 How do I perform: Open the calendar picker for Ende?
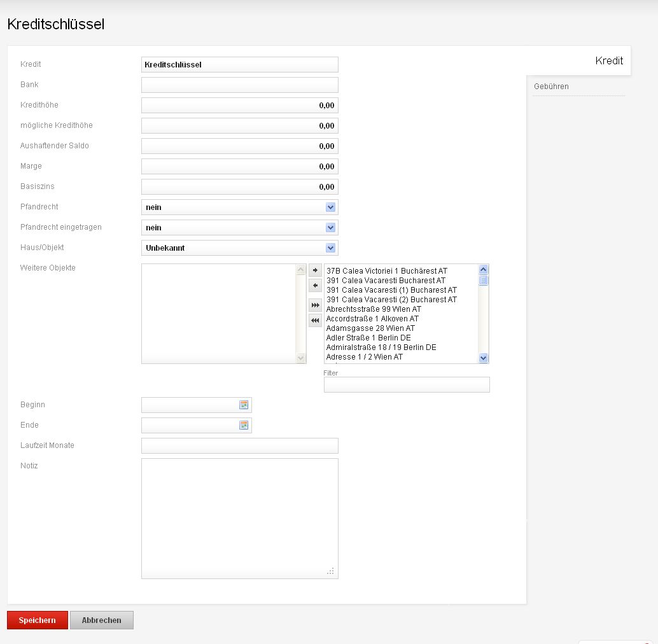click(244, 425)
